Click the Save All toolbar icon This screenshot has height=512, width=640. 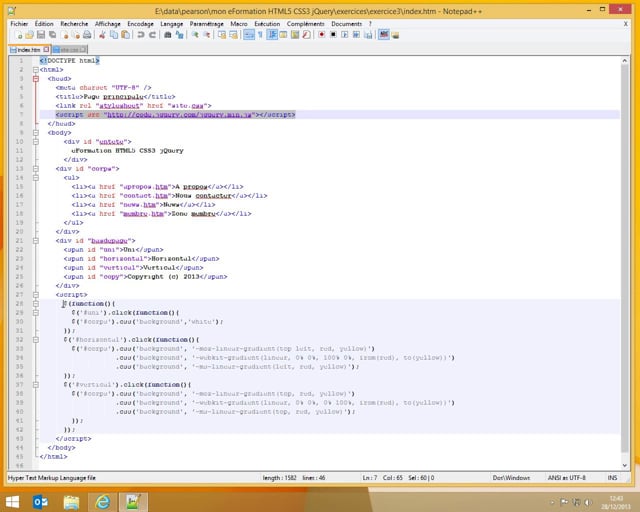click(x=53, y=35)
